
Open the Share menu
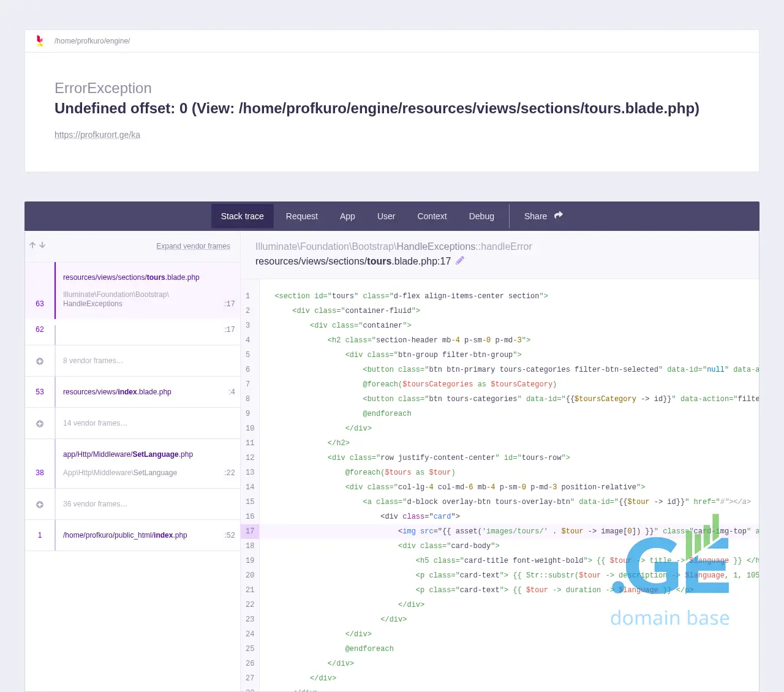[x=543, y=216]
